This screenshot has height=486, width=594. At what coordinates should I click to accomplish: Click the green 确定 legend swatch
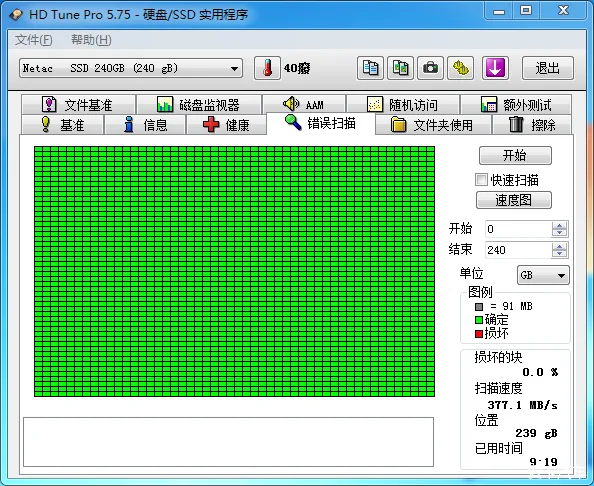pyautogui.click(x=479, y=320)
